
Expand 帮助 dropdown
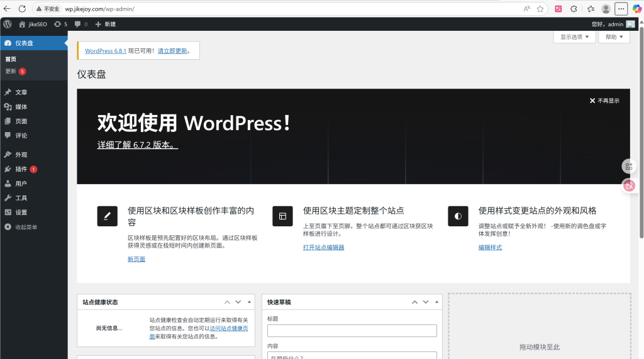[614, 37]
